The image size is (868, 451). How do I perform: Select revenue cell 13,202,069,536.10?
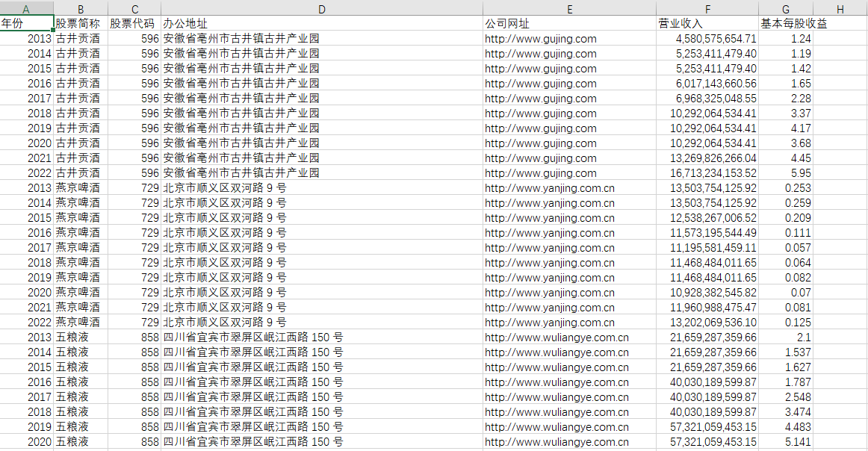click(x=707, y=323)
